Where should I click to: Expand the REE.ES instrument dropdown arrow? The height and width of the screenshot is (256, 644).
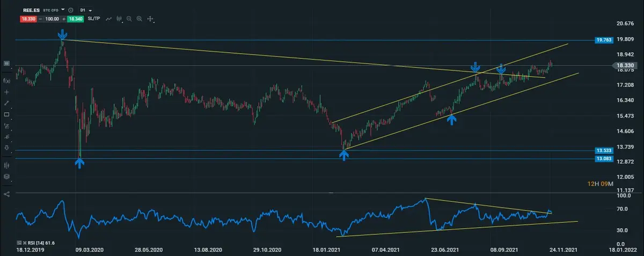[x=63, y=10]
